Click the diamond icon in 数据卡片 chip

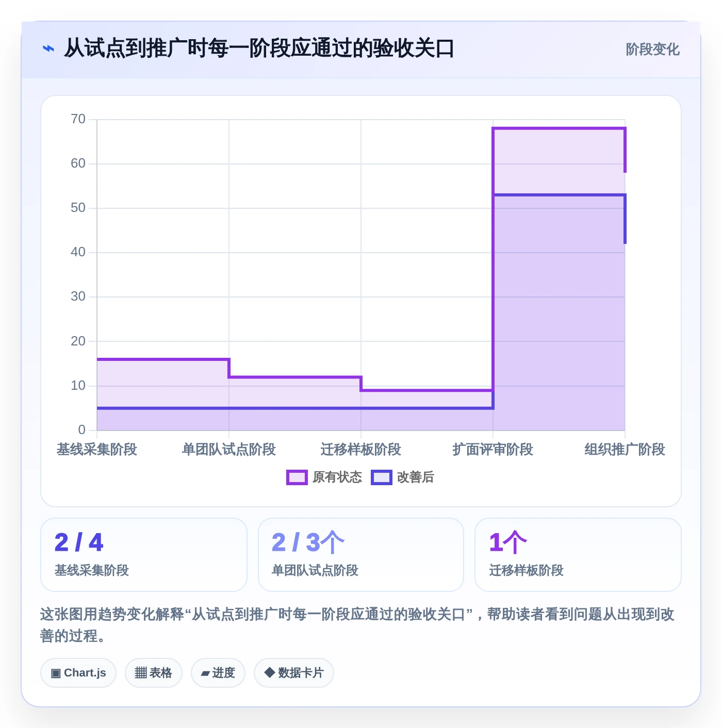tap(269, 672)
